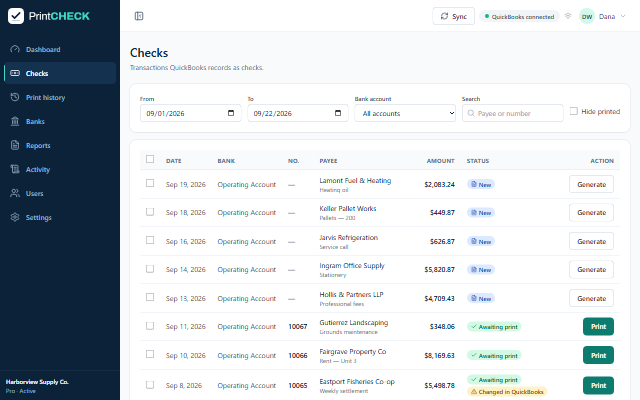The width and height of the screenshot is (640, 400).
Task: Generate check for Ingram Office Supply
Action: pyautogui.click(x=591, y=270)
